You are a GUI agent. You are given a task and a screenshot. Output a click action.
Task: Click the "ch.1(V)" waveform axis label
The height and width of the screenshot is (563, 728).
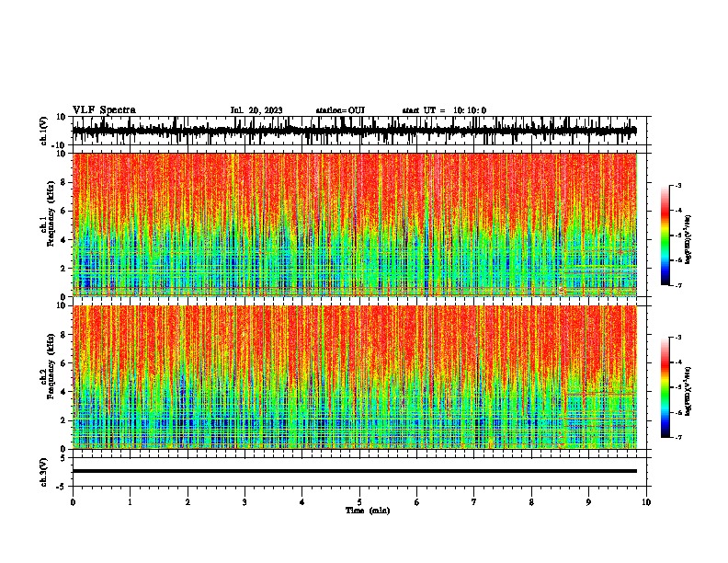coord(44,131)
